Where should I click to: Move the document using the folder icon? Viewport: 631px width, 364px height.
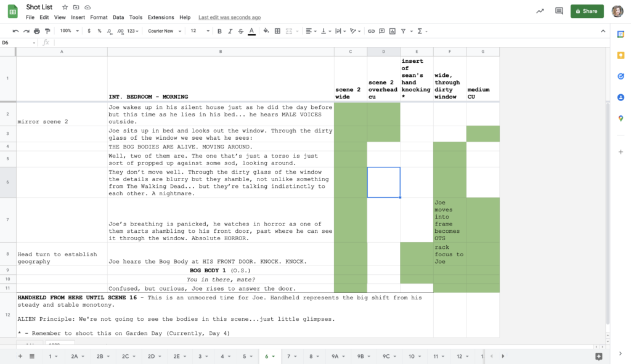(76, 7)
